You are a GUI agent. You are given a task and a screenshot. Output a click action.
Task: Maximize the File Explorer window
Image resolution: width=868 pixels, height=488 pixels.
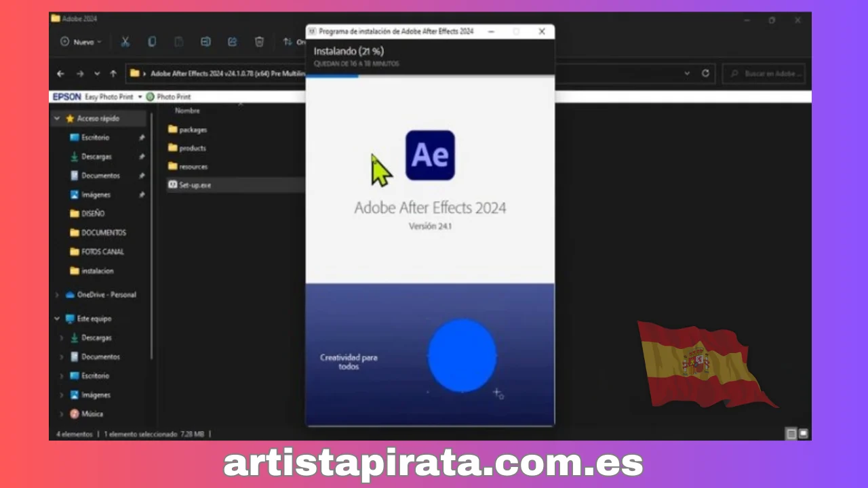(x=772, y=20)
